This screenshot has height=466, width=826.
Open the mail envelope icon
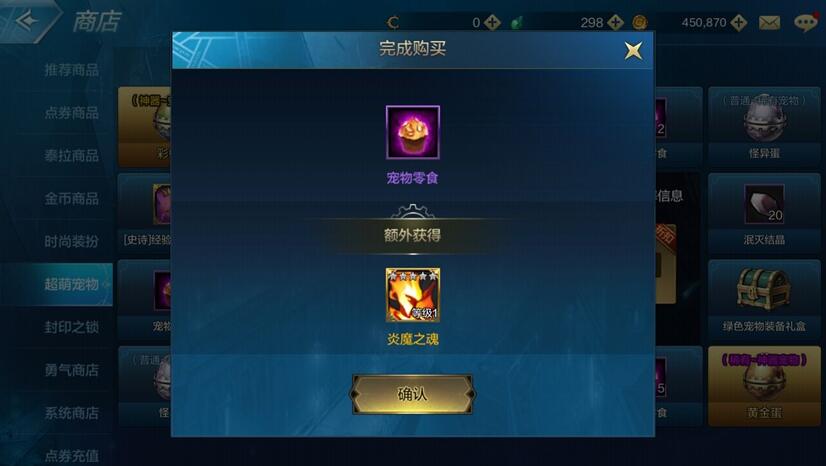(769, 23)
